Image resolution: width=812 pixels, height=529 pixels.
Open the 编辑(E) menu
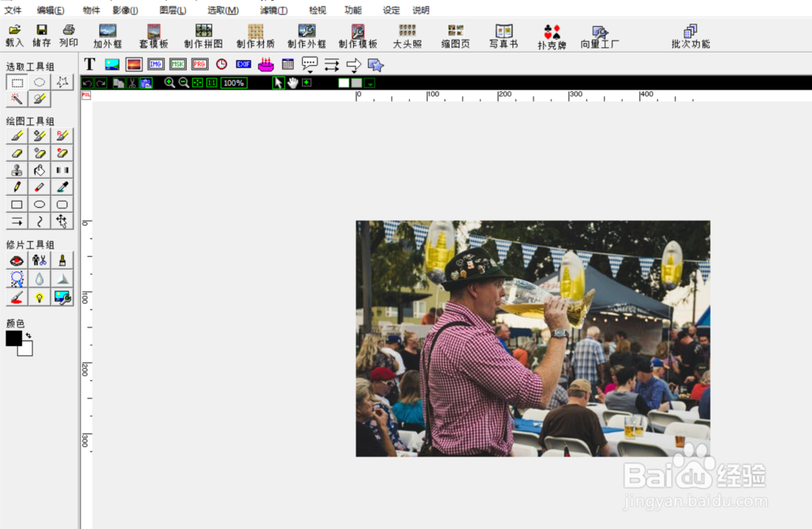pos(50,10)
